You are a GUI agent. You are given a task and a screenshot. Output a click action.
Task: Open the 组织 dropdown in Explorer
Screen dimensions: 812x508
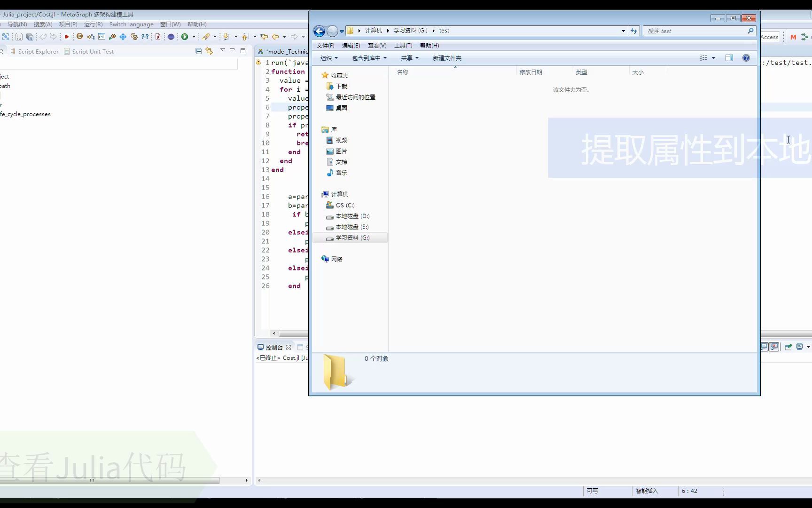[329, 58]
